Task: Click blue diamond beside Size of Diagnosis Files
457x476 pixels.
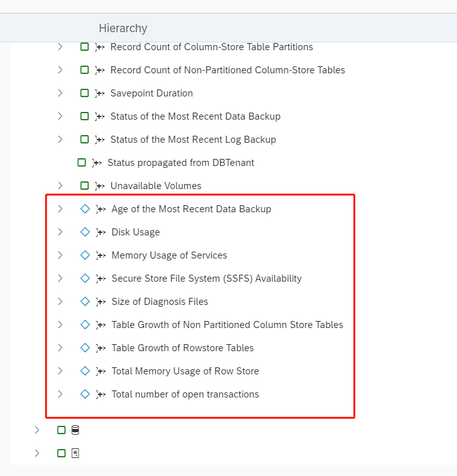Action: tap(85, 302)
